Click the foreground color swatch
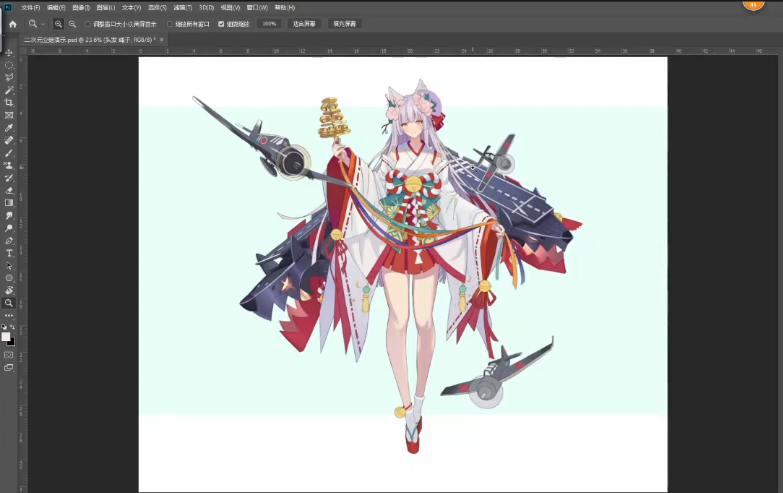 click(x=7, y=335)
